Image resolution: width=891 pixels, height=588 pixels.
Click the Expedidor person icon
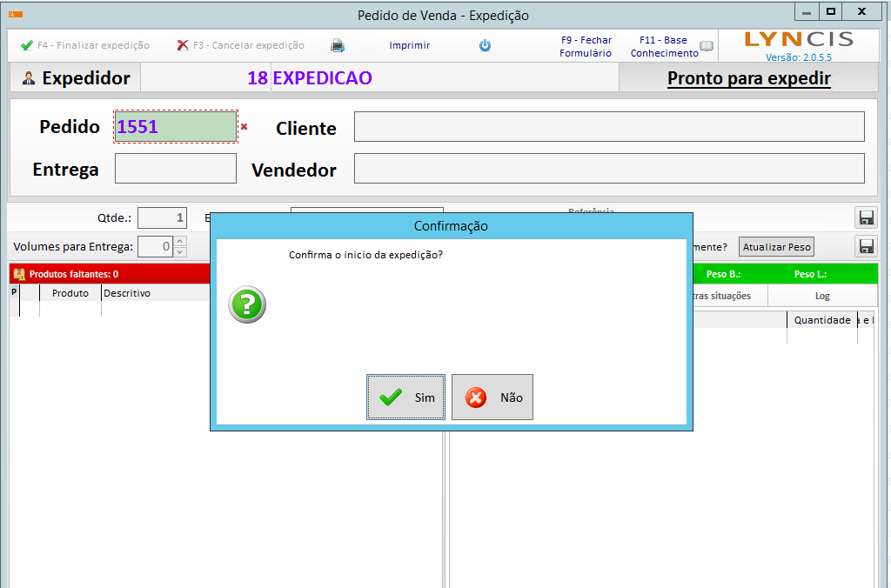29,78
